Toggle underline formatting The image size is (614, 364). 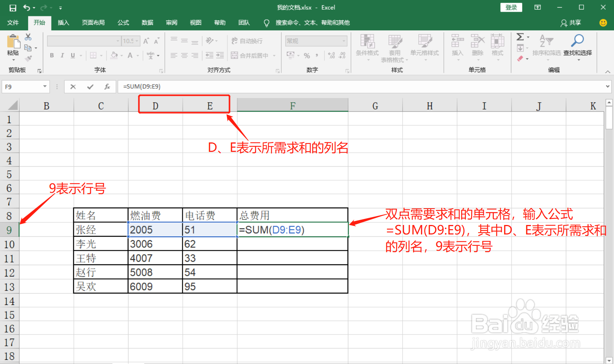(x=72, y=55)
